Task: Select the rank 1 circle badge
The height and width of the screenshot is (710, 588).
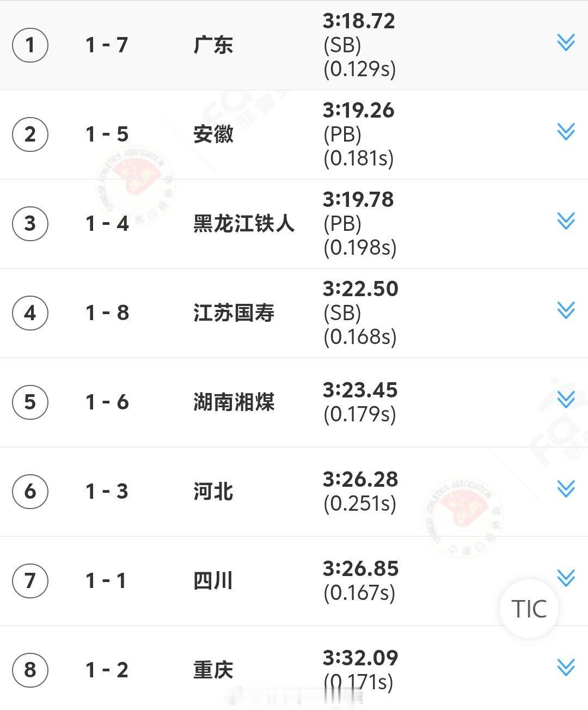Action: (30, 45)
